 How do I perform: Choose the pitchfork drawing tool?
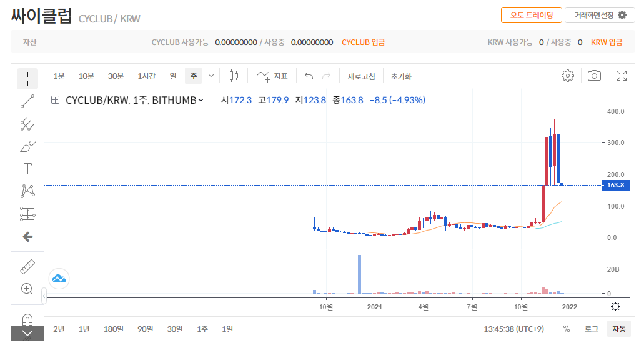(27, 124)
